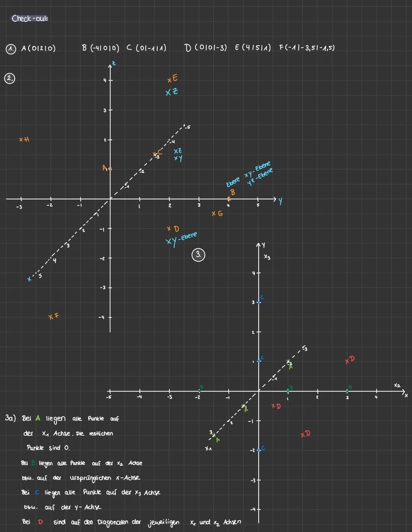Click the X3 label beside the lower vertical axis
Screen dimensions: 412x532
click(267, 257)
